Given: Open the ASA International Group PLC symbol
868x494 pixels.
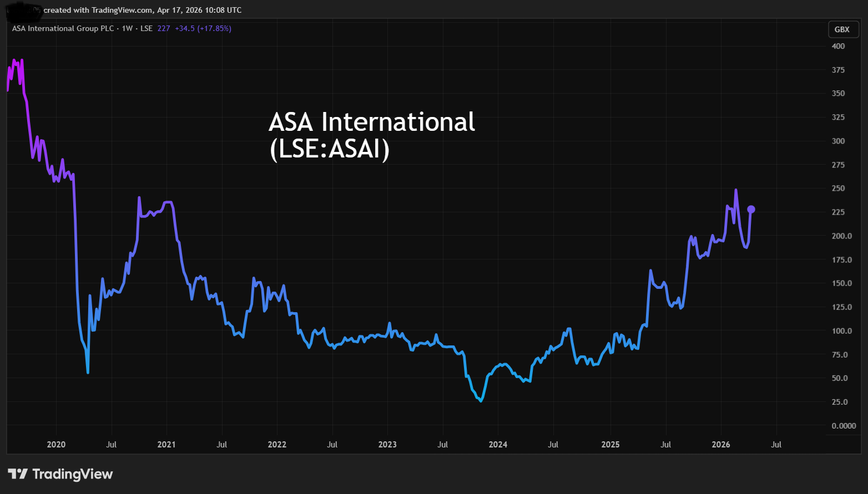Looking at the screenshot, I should tap(63, 28).
